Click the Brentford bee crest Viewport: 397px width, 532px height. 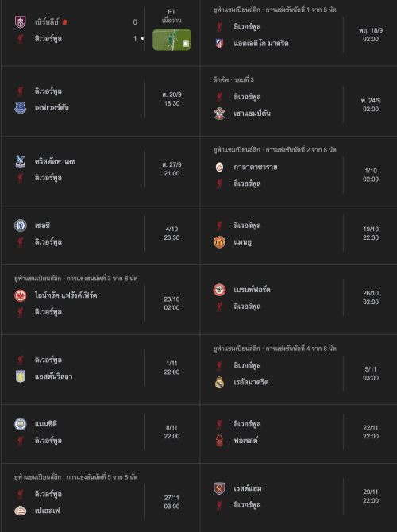coord(219,290)
